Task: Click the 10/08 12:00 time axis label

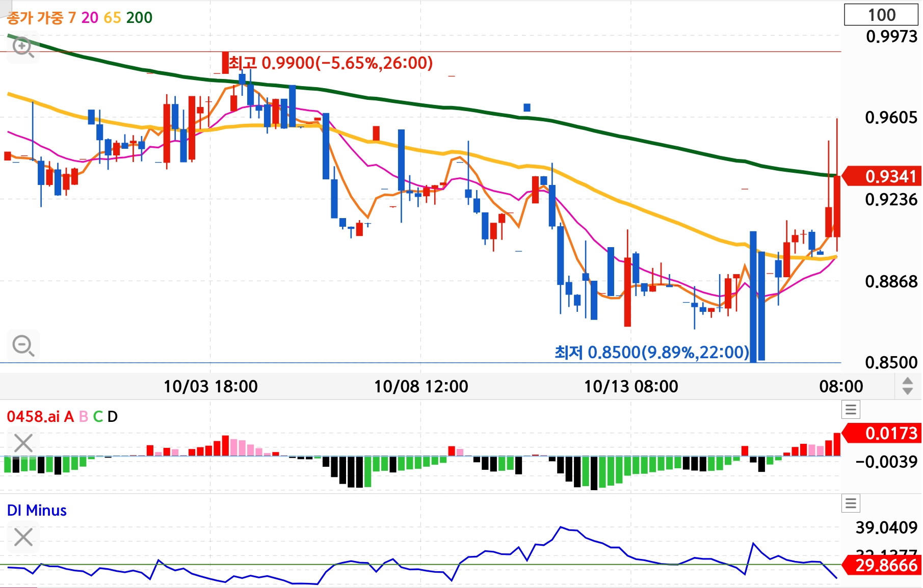Action: tap(421, 386)
